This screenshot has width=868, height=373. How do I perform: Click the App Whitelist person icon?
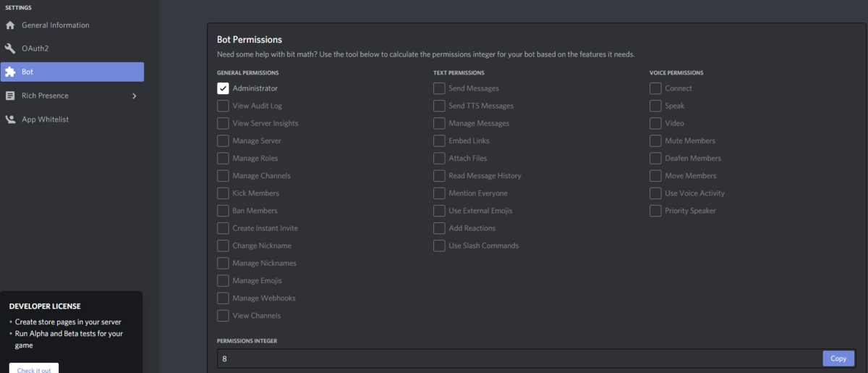[10, 120]
